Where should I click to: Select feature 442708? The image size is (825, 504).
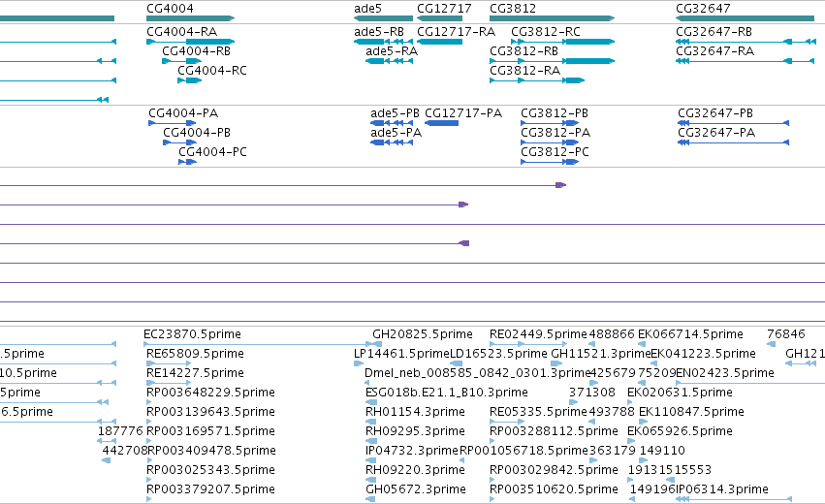(x=125, y=451)
